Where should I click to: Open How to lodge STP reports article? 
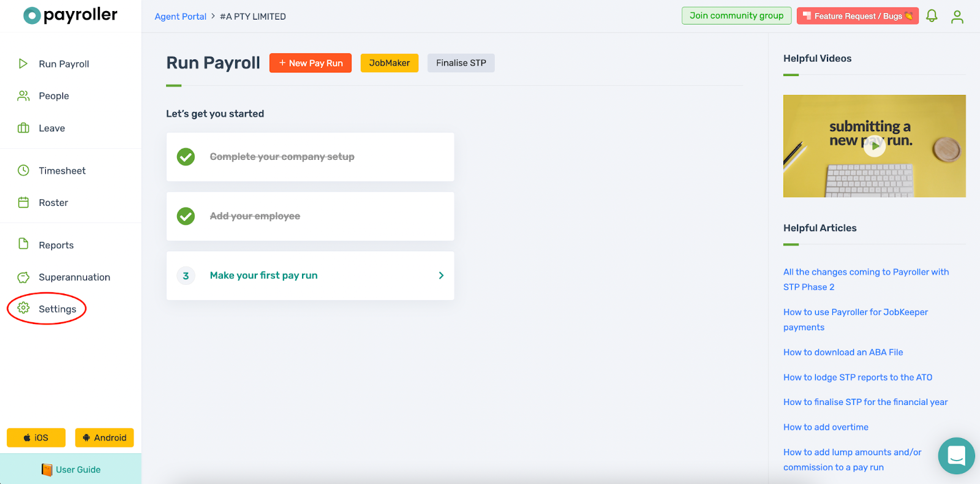point(858,377)
